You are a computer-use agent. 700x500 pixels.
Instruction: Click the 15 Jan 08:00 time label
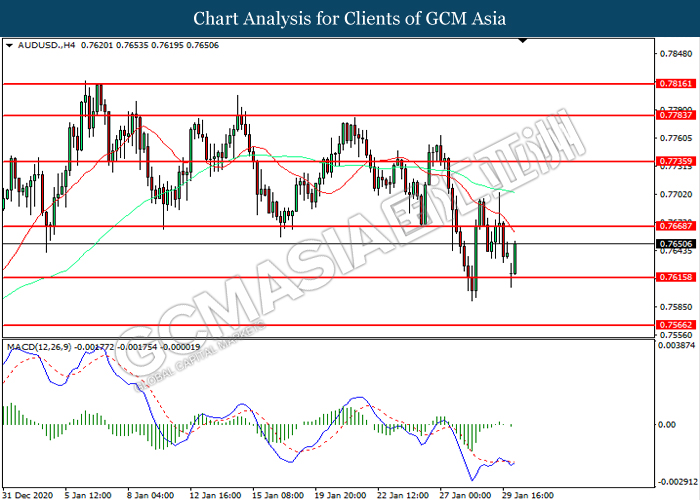[x=278, y=495]
